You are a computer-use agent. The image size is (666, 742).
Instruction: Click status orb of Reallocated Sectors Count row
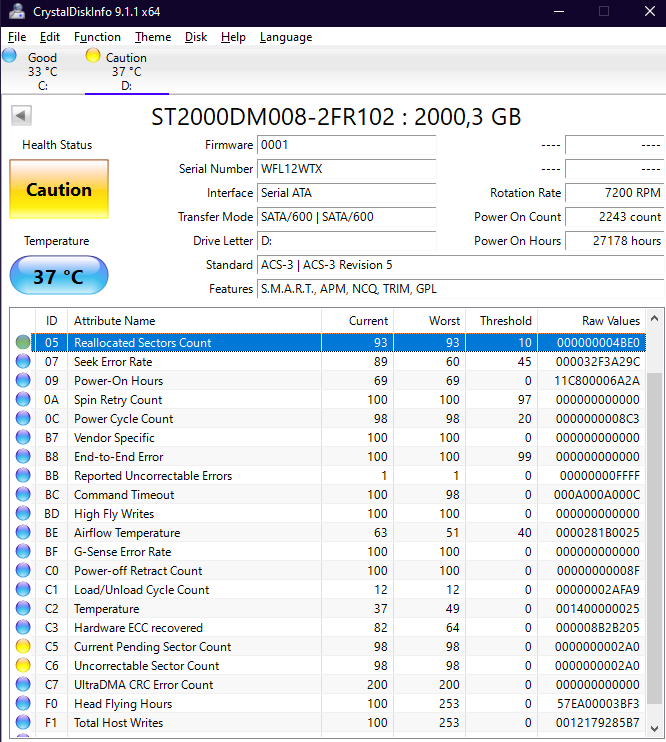point(23,342)
